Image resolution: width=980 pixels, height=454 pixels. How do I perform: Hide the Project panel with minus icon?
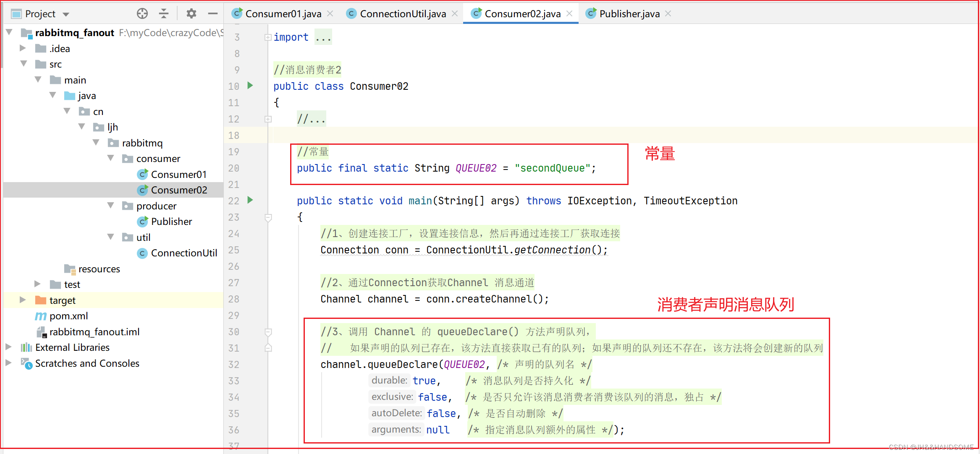click(213, 14)
